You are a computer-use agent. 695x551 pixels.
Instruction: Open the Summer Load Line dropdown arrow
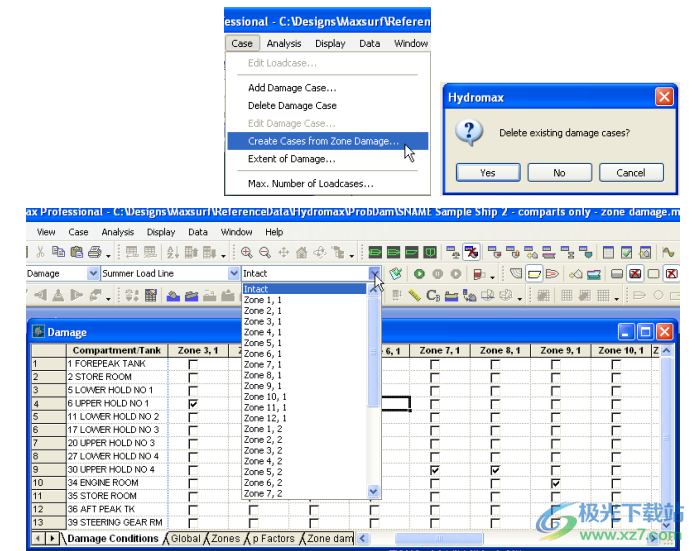click(234, 274)
